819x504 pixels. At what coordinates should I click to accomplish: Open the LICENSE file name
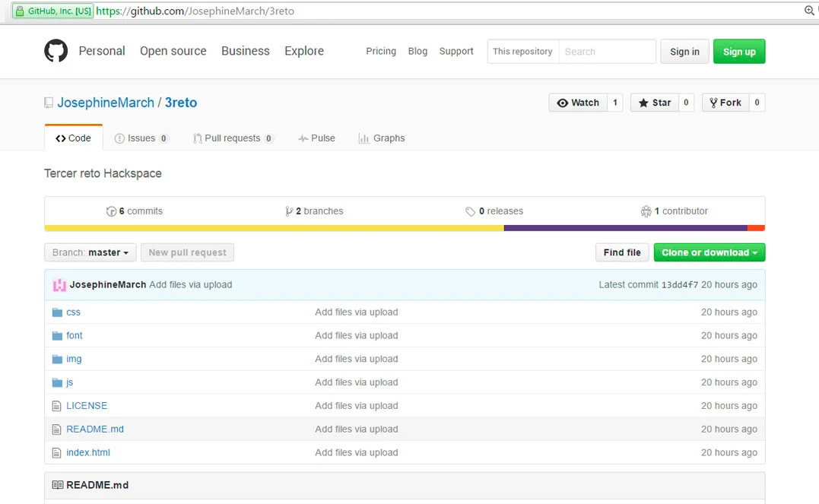87,406
